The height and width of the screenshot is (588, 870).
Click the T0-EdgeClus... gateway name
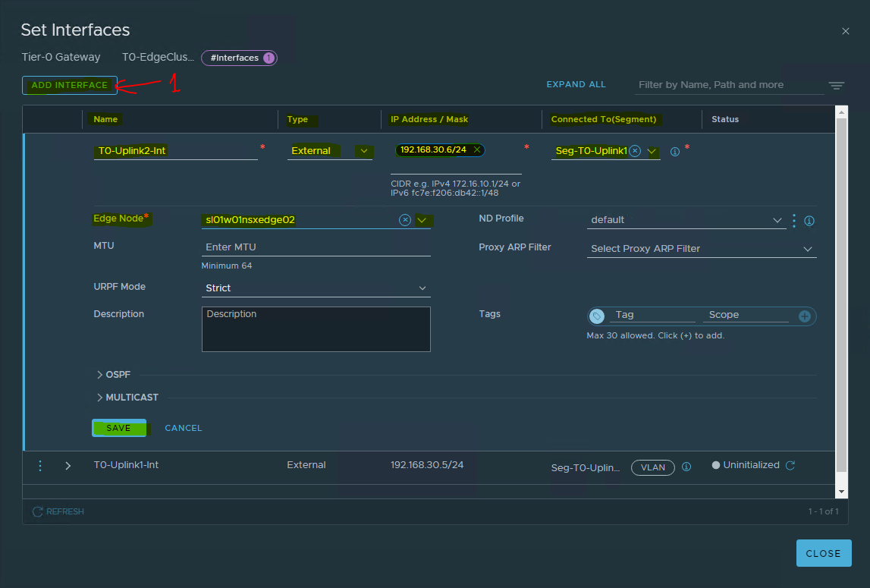coord(158,57)
